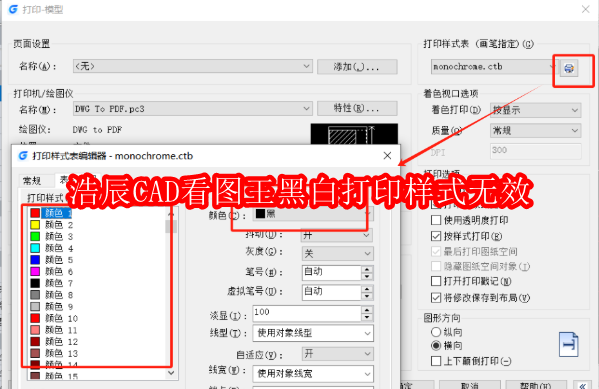Click the down arrow of the plot styles list scrollbar

pyautogui.click(x=171, y=373)
